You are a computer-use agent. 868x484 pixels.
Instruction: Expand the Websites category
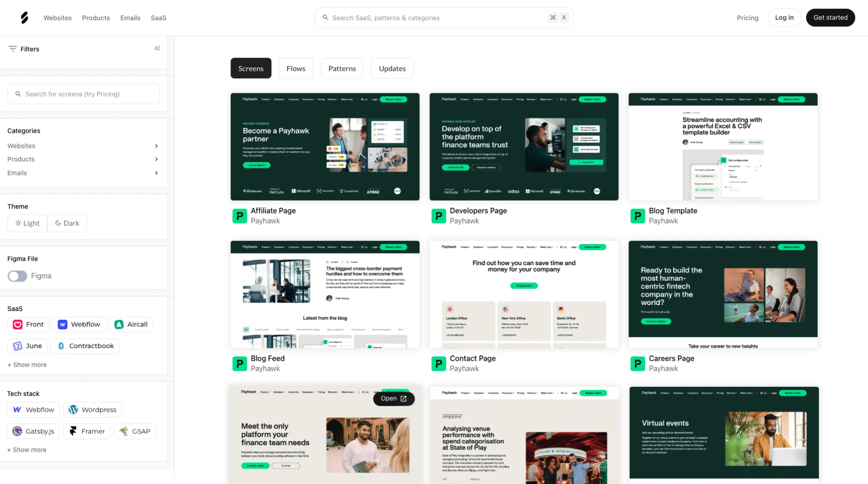(83, 146)
